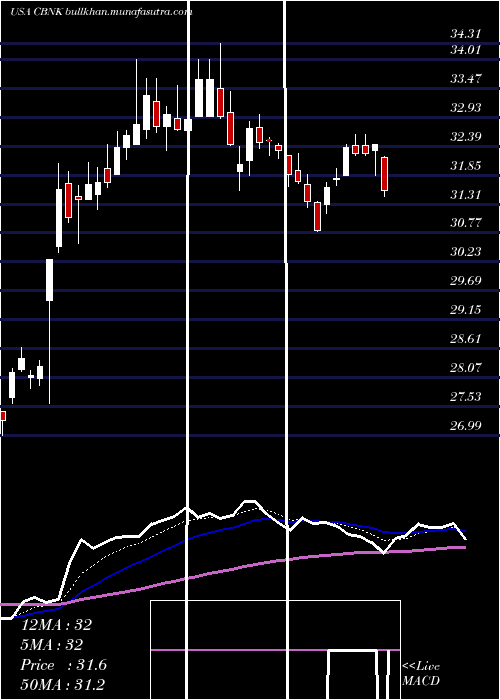This screenshot has height=700, width=500.
Task: Click the 12MA : 32 legend entry
Action: pos(56,625)
